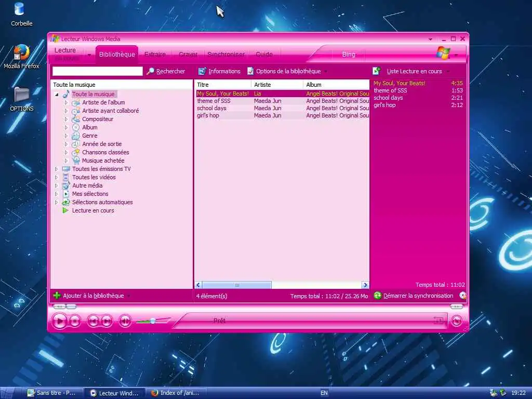Adjust the volume slider

click(153, 321)
